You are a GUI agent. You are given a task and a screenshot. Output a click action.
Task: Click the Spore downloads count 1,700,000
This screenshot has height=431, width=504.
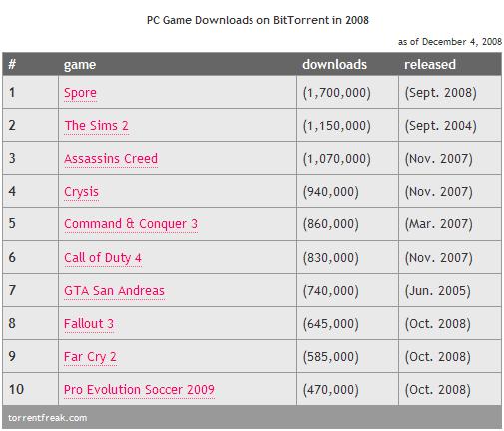point(336,93)
